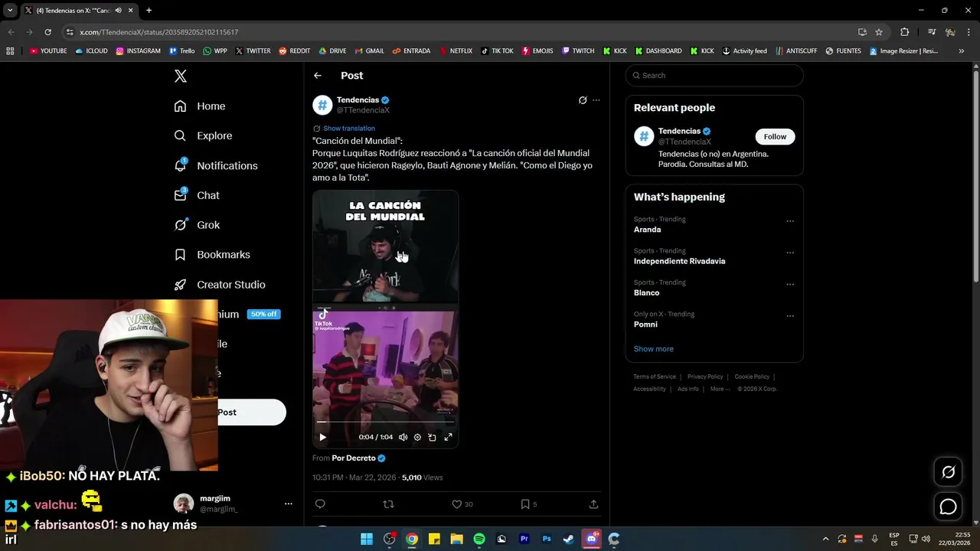980x551 pixels.
Task: Open a new browser tab
Action: (x=149, y=11)
